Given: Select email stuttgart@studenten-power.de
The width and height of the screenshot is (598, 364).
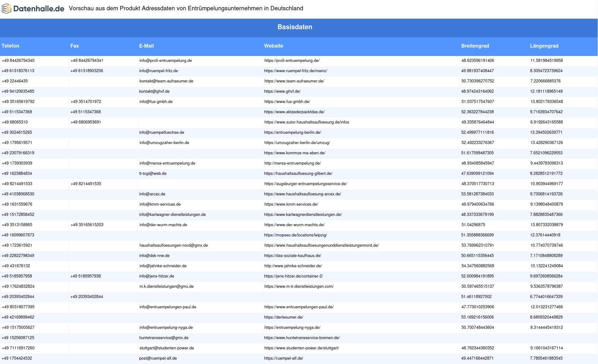Looking at the screenshot, I should (x=167, y=348).
